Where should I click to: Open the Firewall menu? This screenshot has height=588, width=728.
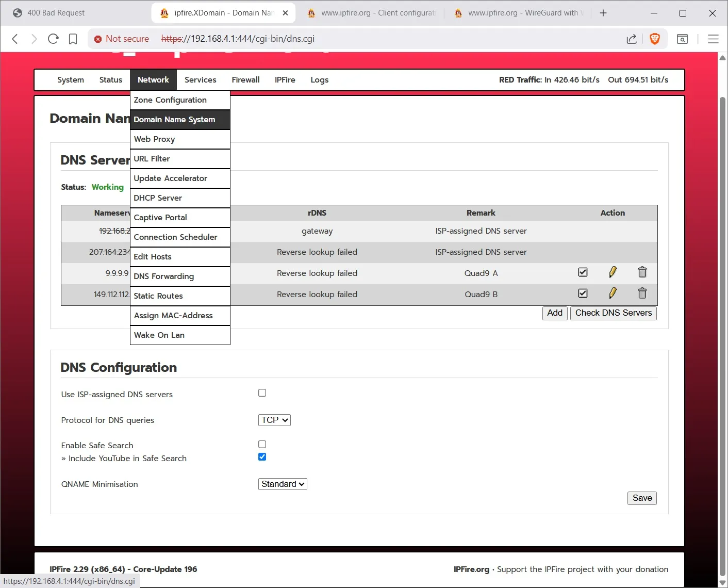[245, 80]
